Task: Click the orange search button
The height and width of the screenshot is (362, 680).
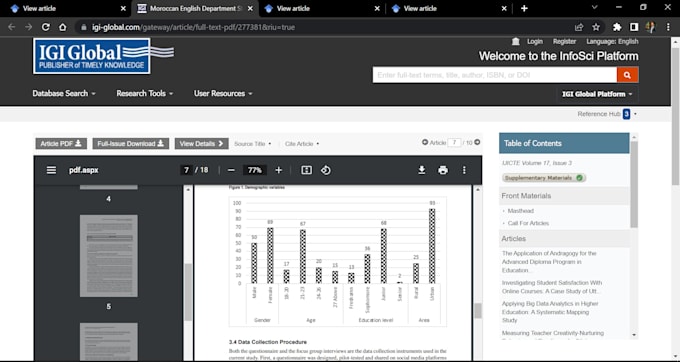Action: [x=628, y=75]
